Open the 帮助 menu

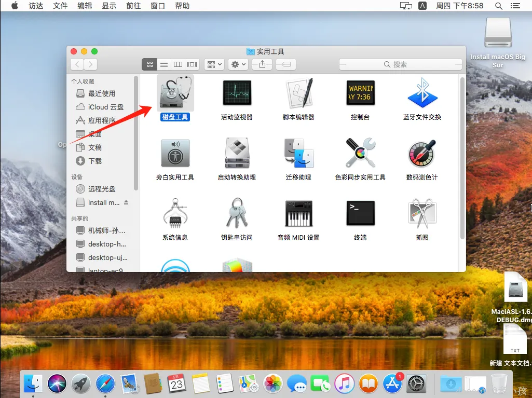click(182, 6)
